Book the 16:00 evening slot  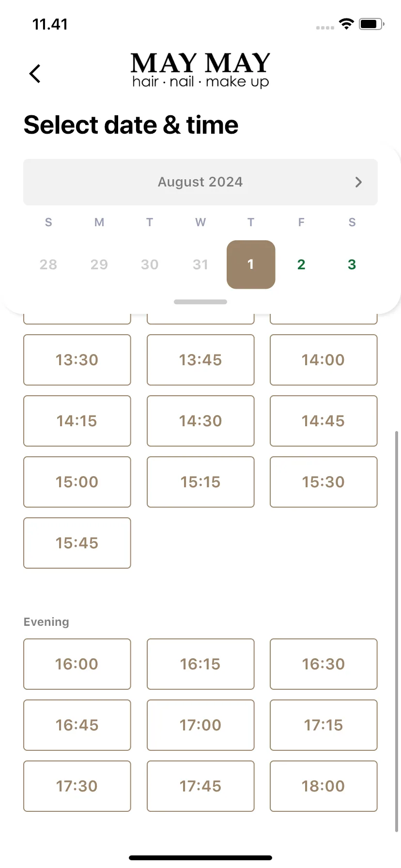click(x=77, y=664)
